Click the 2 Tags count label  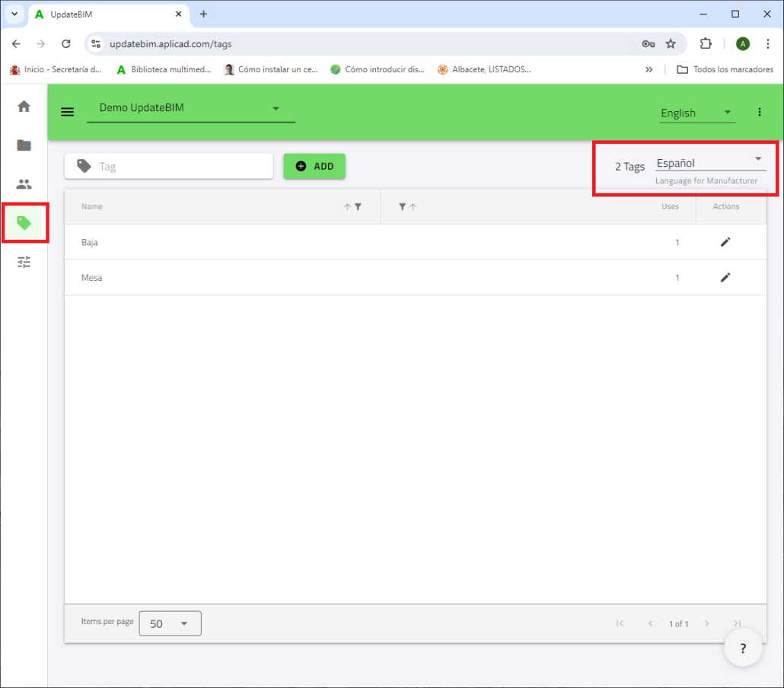(630, 167)
